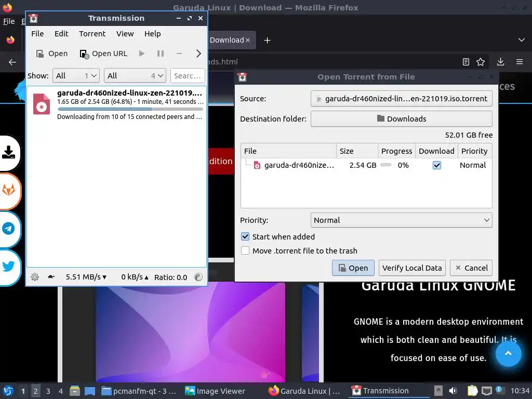Click the Transmission window title icon
532x399 pixels.
tap(33, 18)
